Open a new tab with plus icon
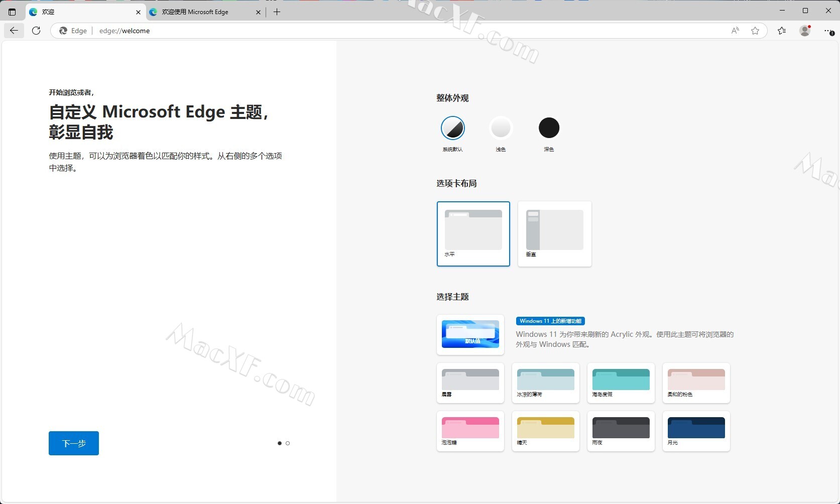840x504 pixels. [277, 12]
